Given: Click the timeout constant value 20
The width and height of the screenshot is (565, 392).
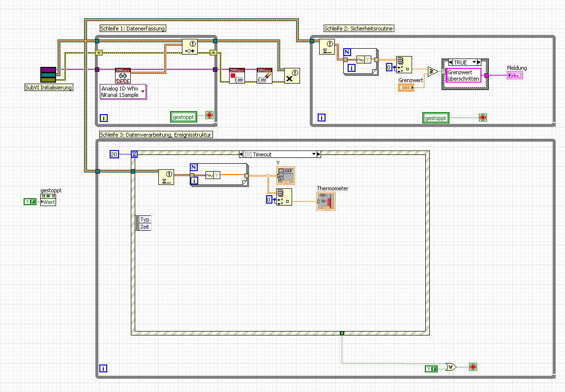Looking at the screenshot, I should 114,154.
